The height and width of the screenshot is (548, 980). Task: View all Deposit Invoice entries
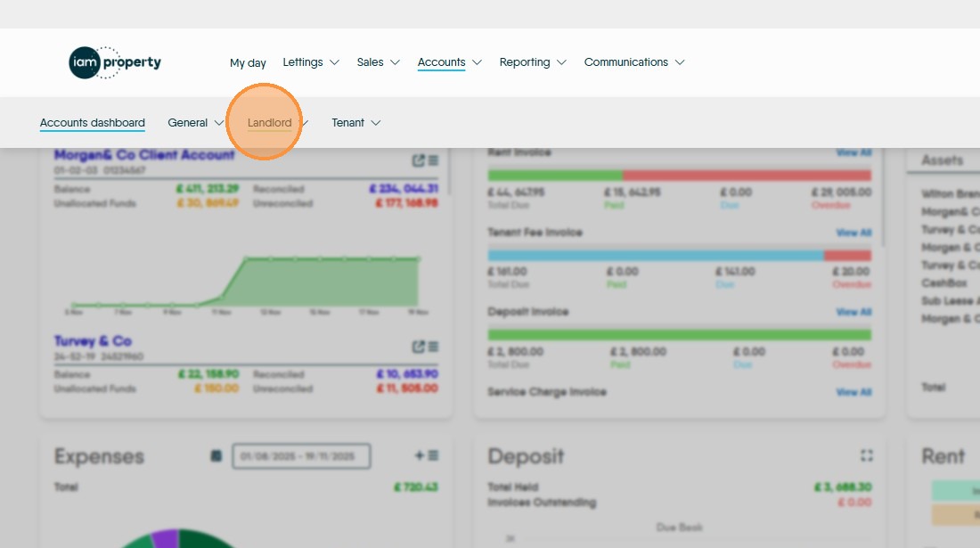pos(853,312)
